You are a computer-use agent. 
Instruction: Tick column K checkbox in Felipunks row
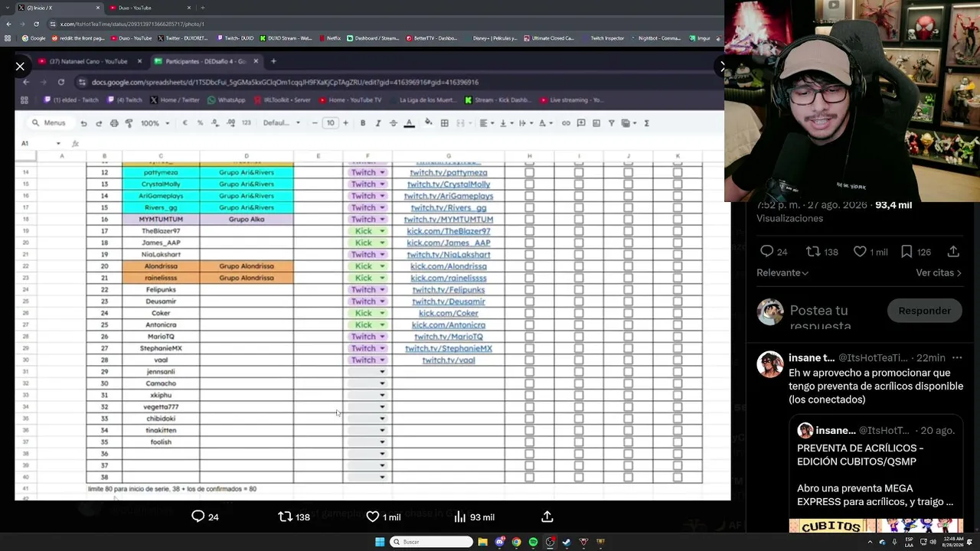tap(678, 289)
